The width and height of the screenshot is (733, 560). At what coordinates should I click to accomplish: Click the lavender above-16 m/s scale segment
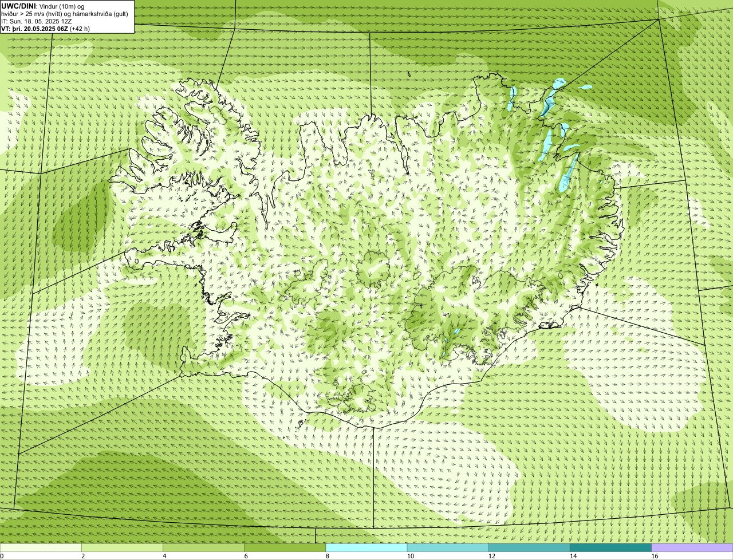pyautogui.click(x=692, y=547)
